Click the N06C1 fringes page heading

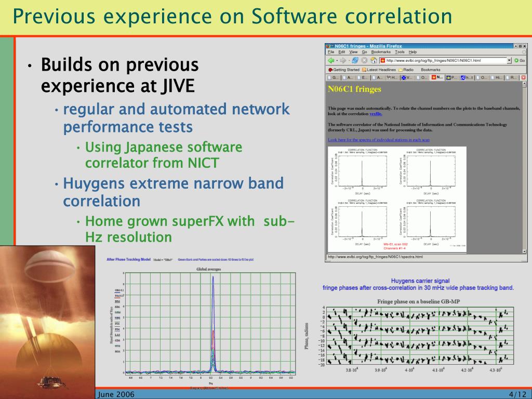(354, 89)
